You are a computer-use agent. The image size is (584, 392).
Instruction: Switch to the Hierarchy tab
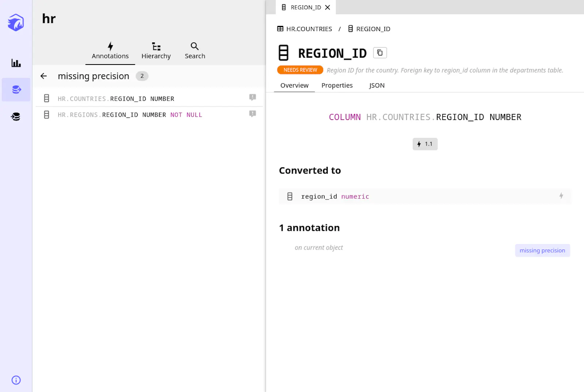(x=156, y=51)
